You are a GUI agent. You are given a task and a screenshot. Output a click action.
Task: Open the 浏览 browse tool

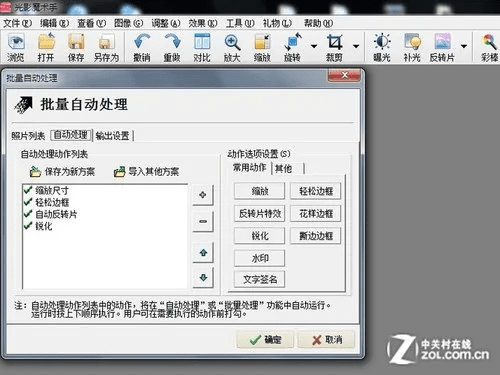click(x=16, y=48)
